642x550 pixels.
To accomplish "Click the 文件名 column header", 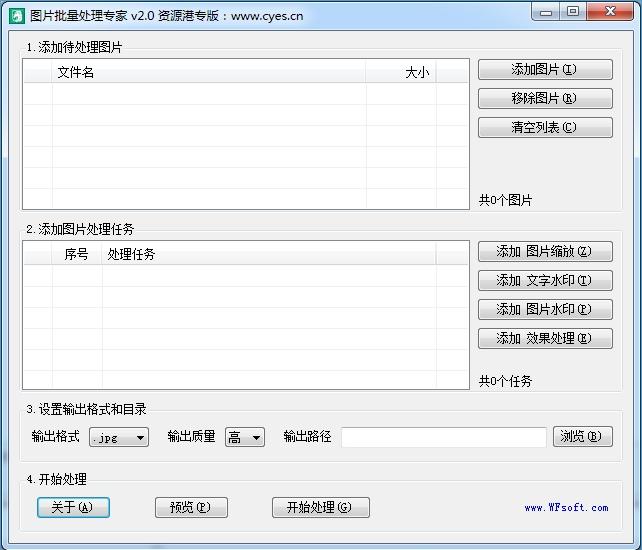I will [x=208, y=72].
